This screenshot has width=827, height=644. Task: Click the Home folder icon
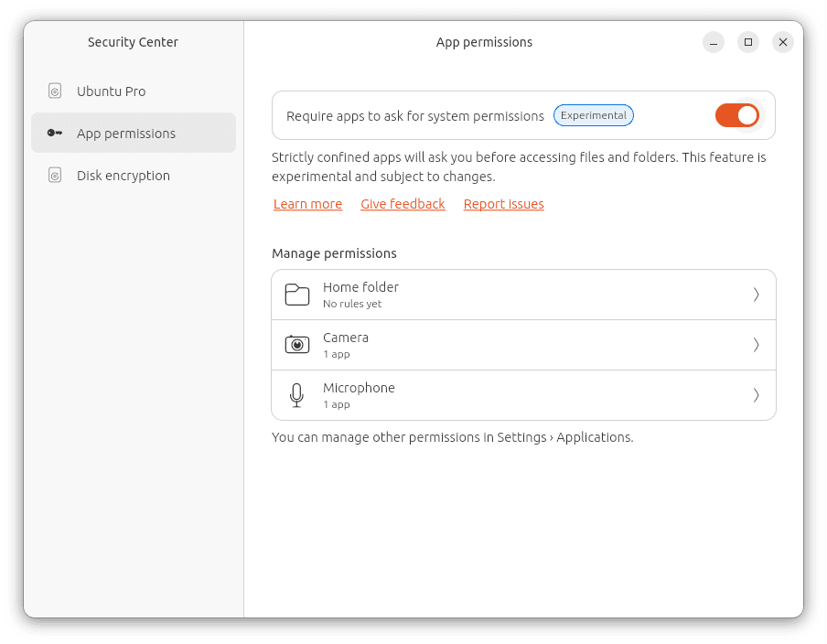coord(296,294)
